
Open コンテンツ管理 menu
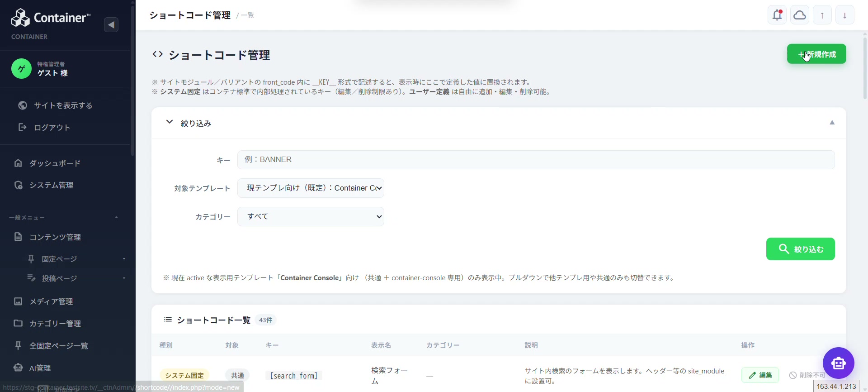(x=55, y=237)
